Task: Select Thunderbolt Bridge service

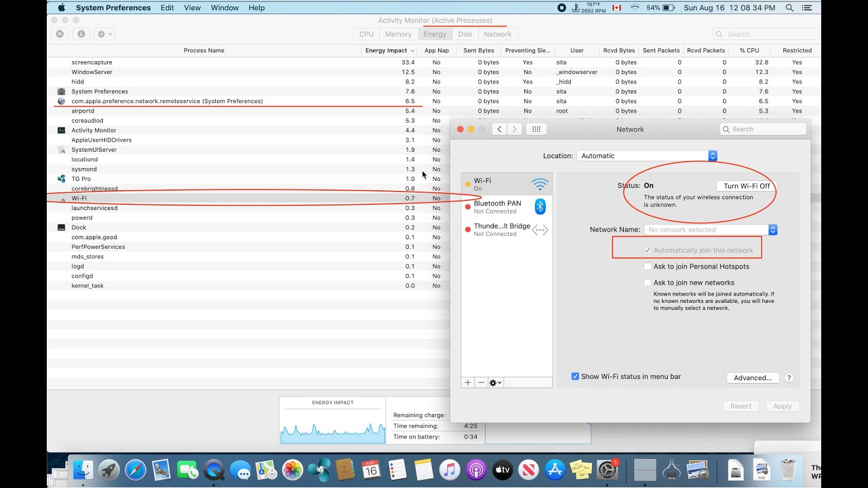Action: (x=507, y=230)
